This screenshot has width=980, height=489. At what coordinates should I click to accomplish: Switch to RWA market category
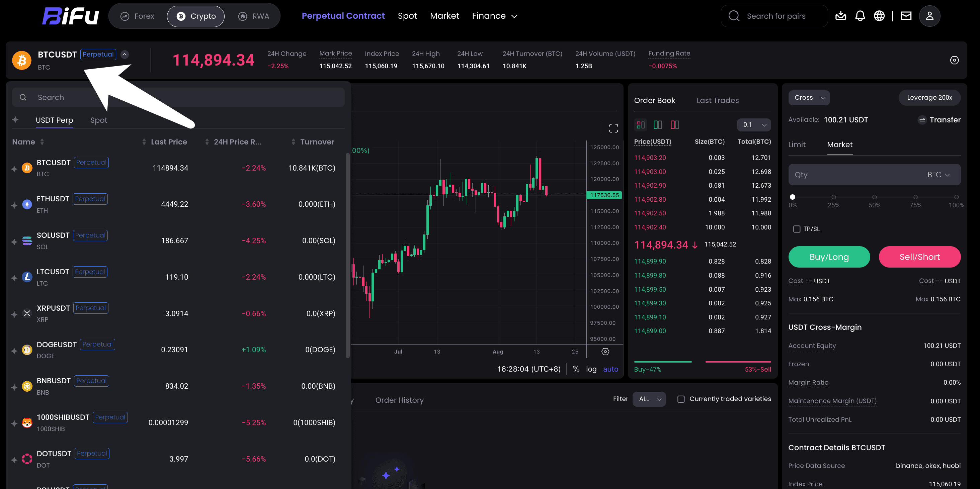pos(253,16)
